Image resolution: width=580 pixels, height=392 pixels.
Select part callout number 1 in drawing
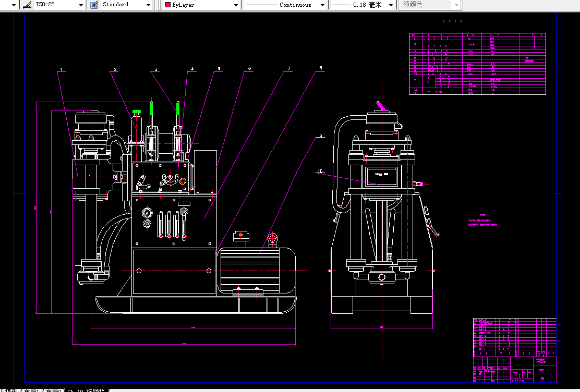click(x=62, y=69)
